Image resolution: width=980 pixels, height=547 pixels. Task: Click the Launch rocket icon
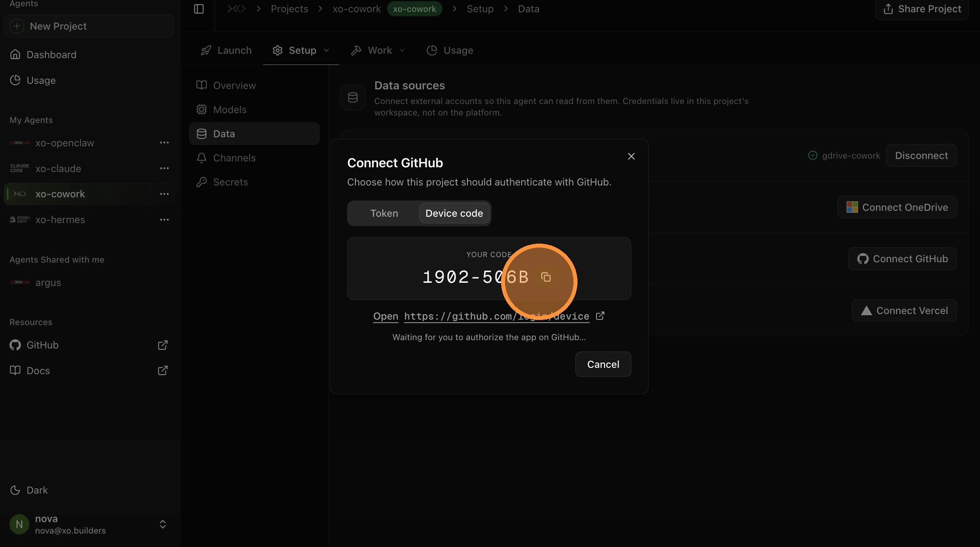click(206, 50)
